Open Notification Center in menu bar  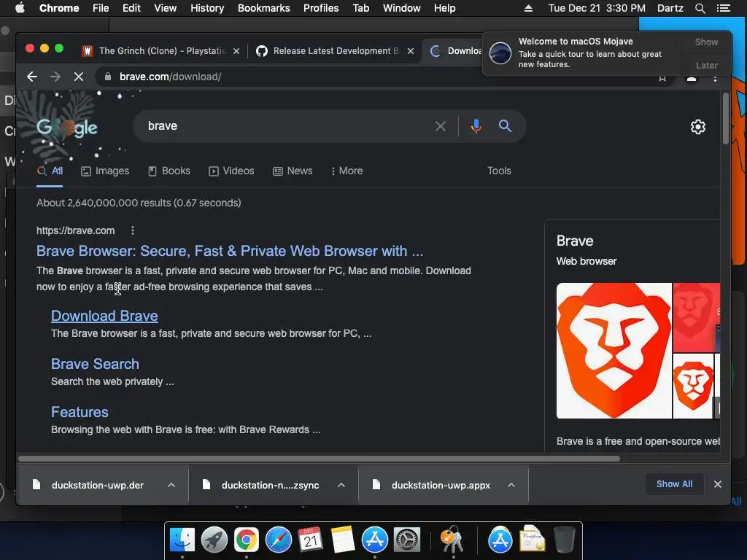[x=723, y=8]
